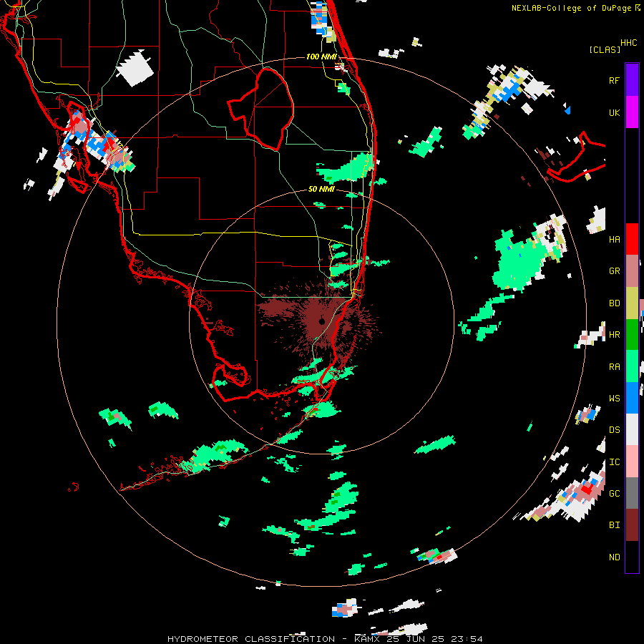The height and width of the screenshot is (644, 644).
Task: Click the dusty pink GR legend swatch
Action: pos(632,271)
